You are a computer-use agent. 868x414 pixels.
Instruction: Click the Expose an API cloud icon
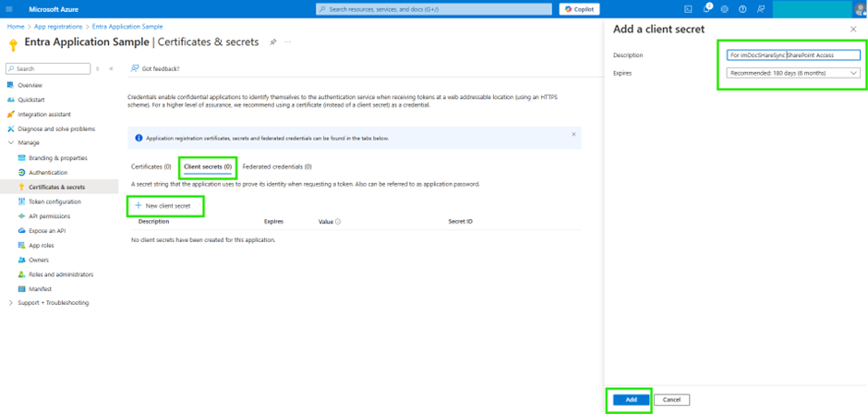click(x=21, y=230)
